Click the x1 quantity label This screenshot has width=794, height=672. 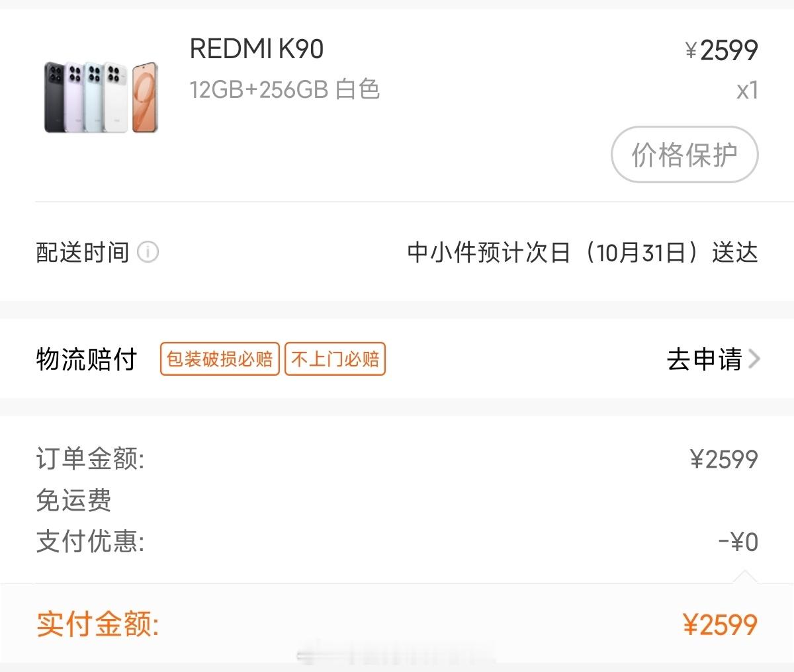click(748, 90)
